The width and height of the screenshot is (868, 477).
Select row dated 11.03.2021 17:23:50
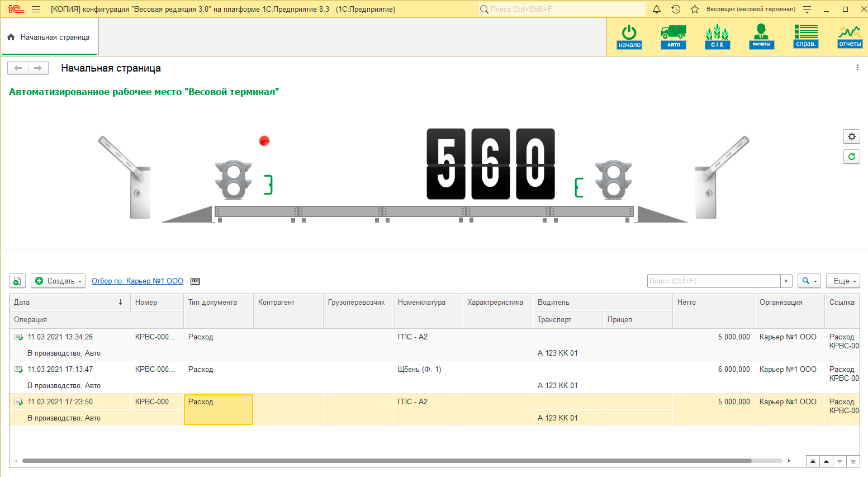click(434, 410)
